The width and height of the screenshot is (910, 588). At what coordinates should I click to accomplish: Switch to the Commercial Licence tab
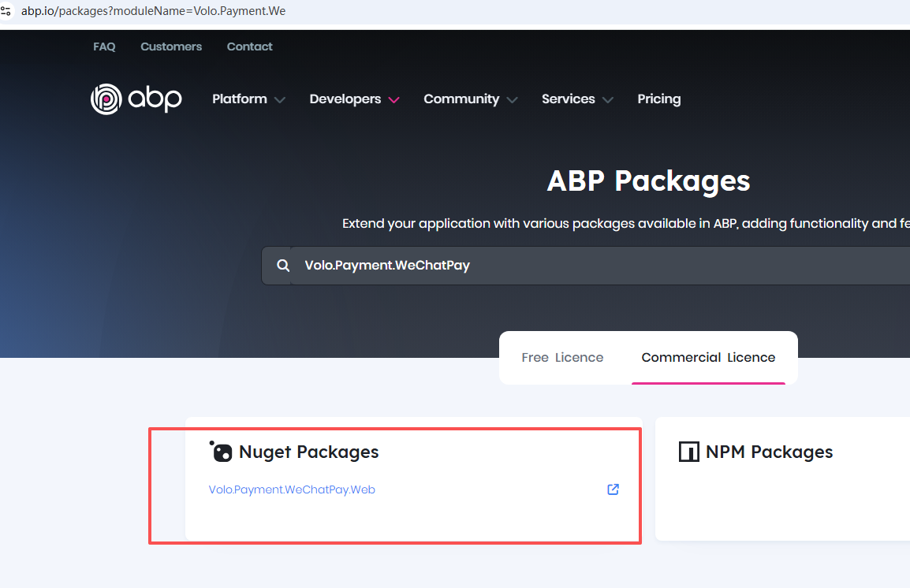pos(708,357)
